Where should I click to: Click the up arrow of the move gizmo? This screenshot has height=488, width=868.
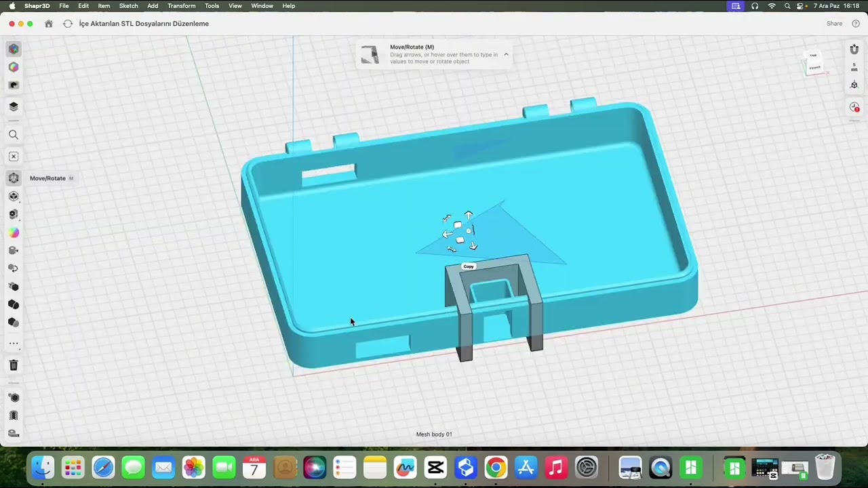(x=469, y=216)
